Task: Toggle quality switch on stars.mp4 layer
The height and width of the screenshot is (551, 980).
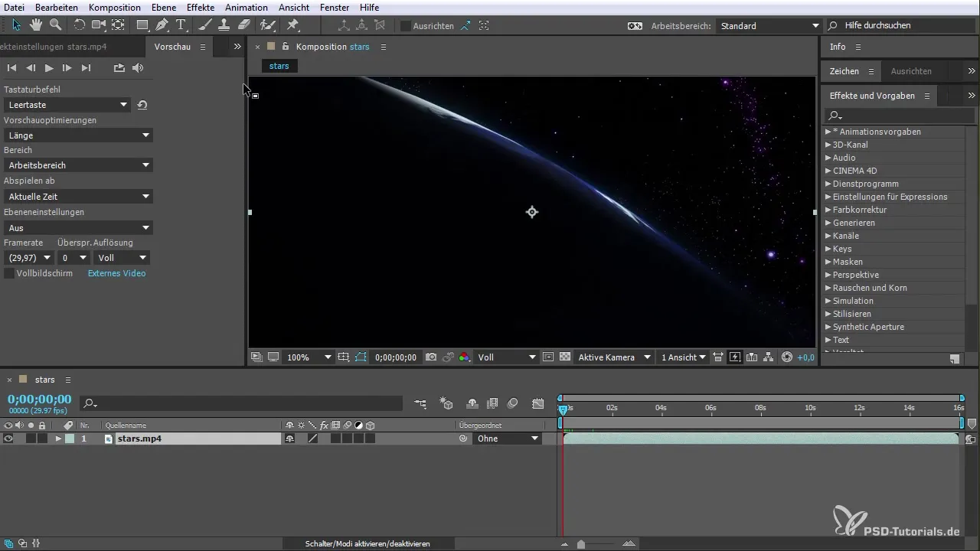Action: (x=312, y=439)
